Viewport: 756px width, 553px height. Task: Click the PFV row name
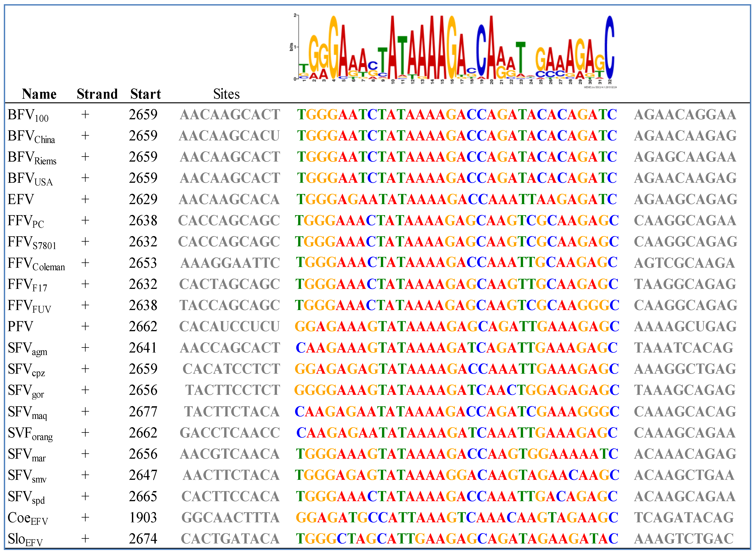20,327
